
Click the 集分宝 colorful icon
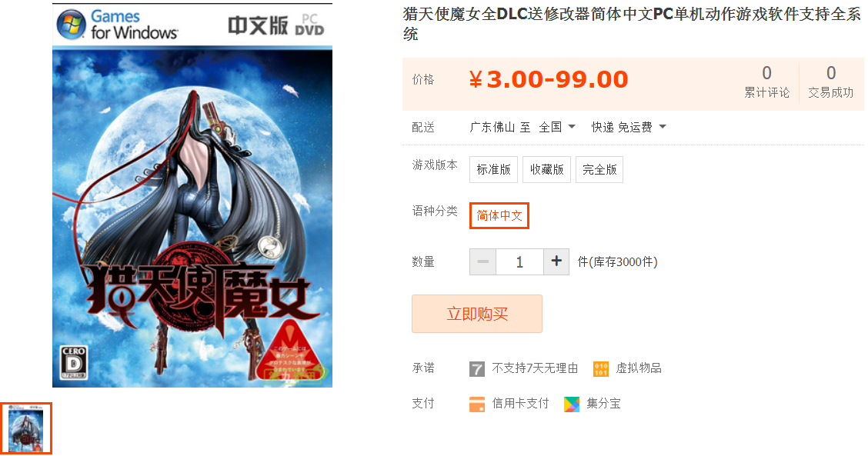pos(572,404)
